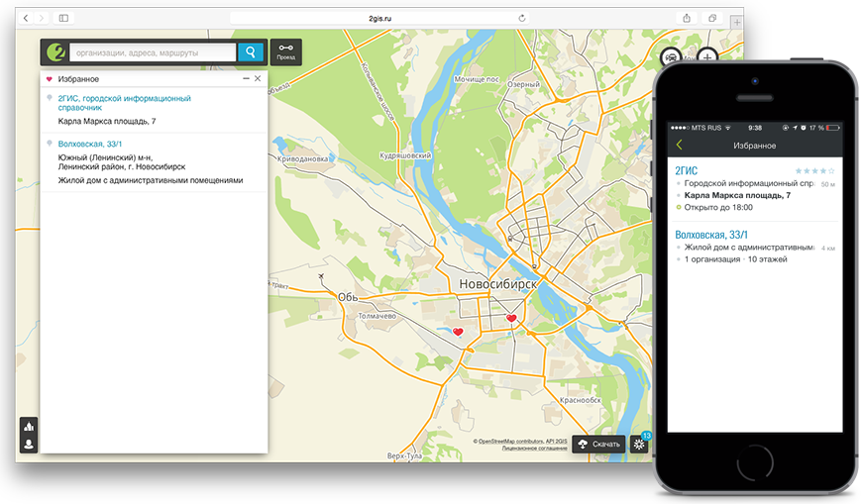Click the heart marker near Карла Маркса
The height and width of the screenshot is (504, 863).
coord(512,318)
